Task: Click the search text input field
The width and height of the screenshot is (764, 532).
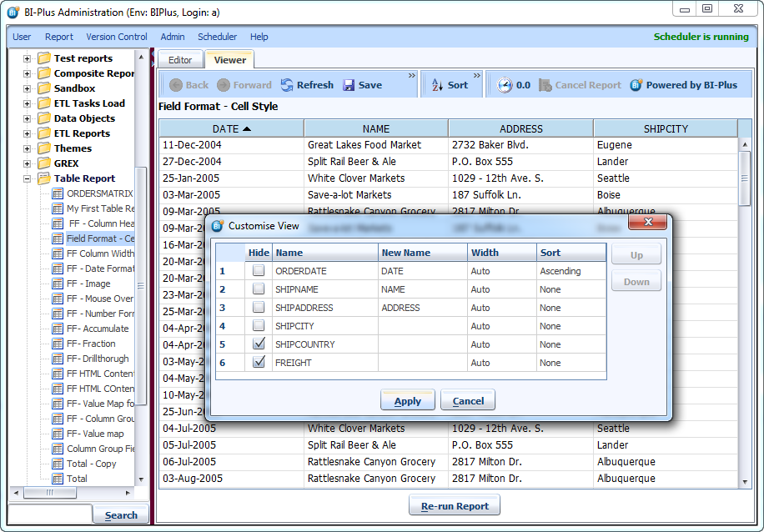Action: (48, 514)
